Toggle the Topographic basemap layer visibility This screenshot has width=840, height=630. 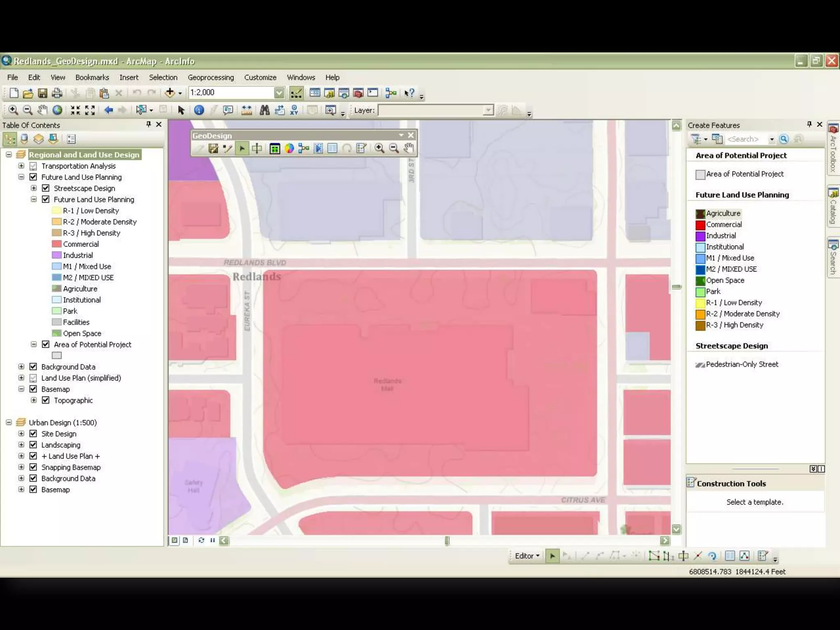click(46, 400)
